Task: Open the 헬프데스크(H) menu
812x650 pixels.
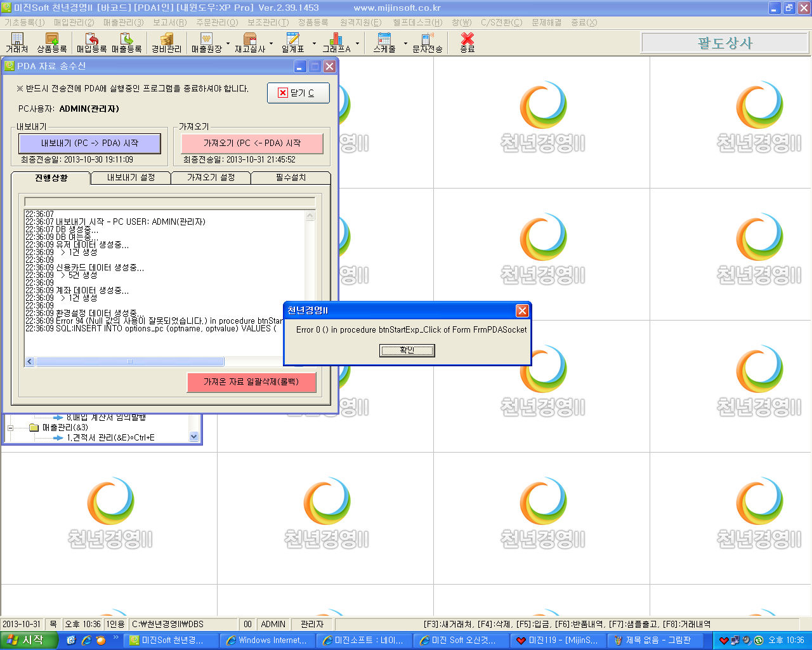Action: [417, 22]
